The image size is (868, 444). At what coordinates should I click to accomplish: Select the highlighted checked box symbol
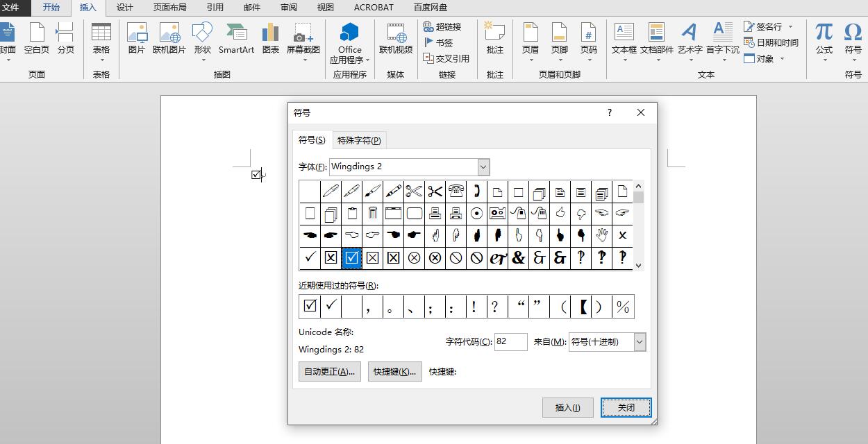[351, 258]
